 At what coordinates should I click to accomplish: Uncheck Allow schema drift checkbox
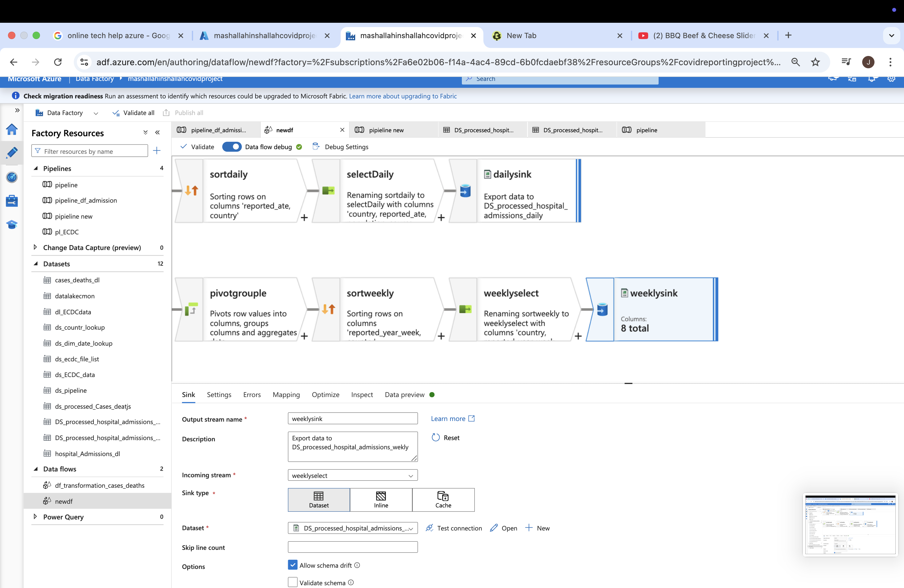click(x=292, y=565)
